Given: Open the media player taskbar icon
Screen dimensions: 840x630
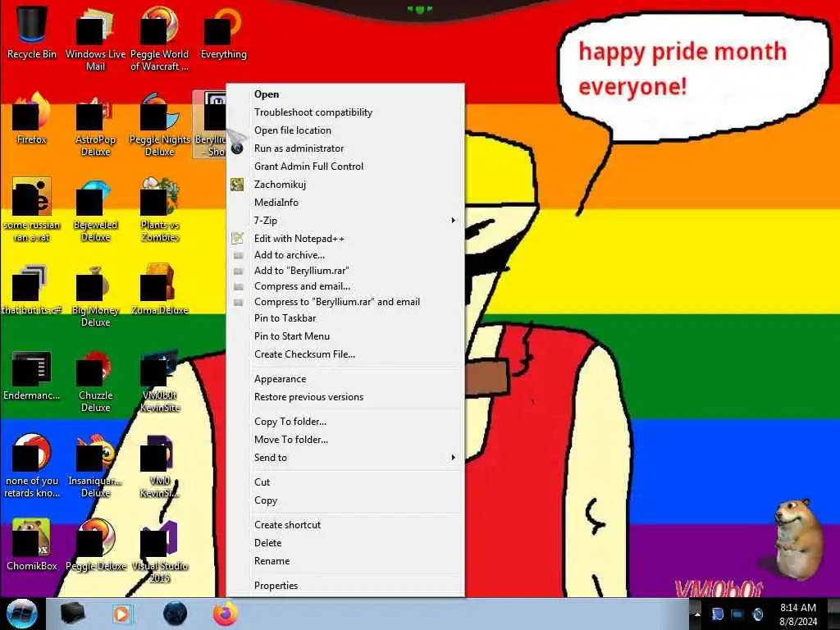Looking at the screenshot, I should [x=121, y=614].
